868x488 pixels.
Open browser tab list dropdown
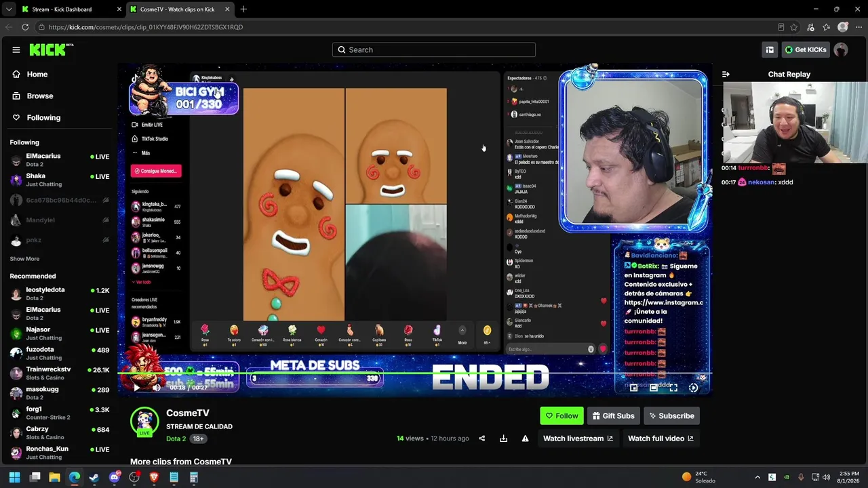[x=9, y=9]
